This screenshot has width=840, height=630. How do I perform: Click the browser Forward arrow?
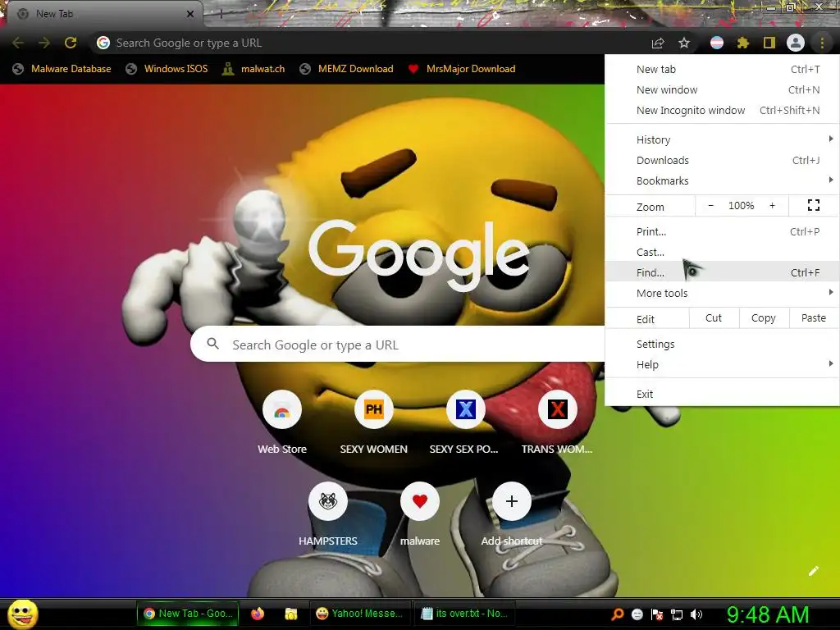point(44,43)
